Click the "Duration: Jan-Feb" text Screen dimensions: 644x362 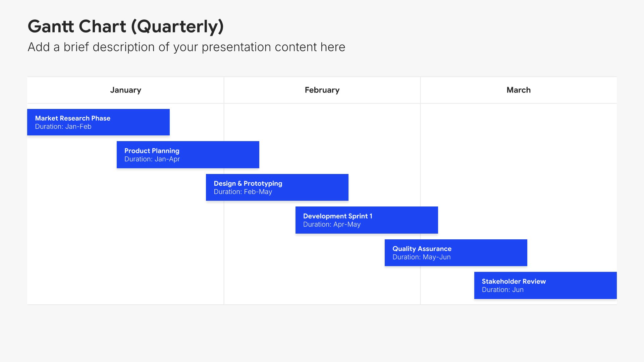63,127
